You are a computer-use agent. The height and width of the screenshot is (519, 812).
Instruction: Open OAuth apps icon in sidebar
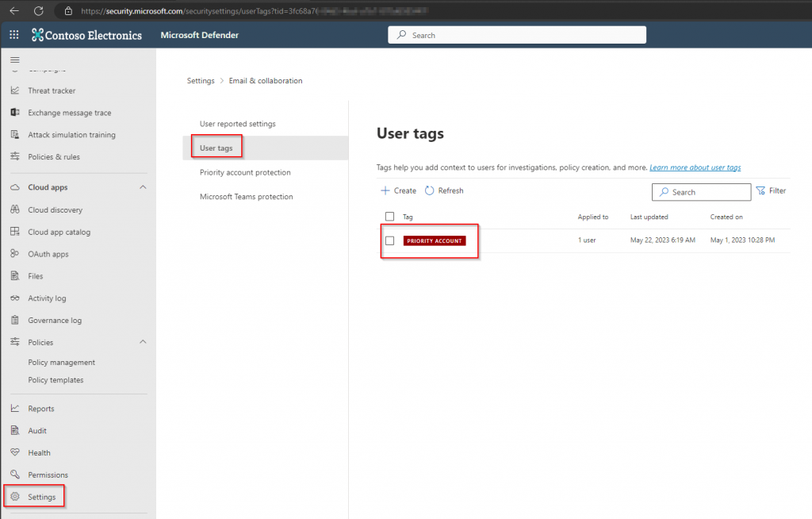[14, 254]
